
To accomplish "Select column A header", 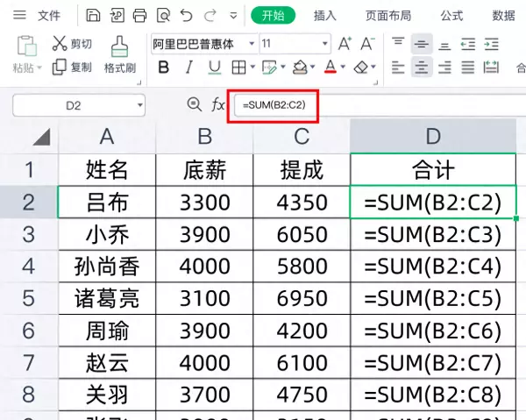I will pyautogui.click(x=107, y=137).
